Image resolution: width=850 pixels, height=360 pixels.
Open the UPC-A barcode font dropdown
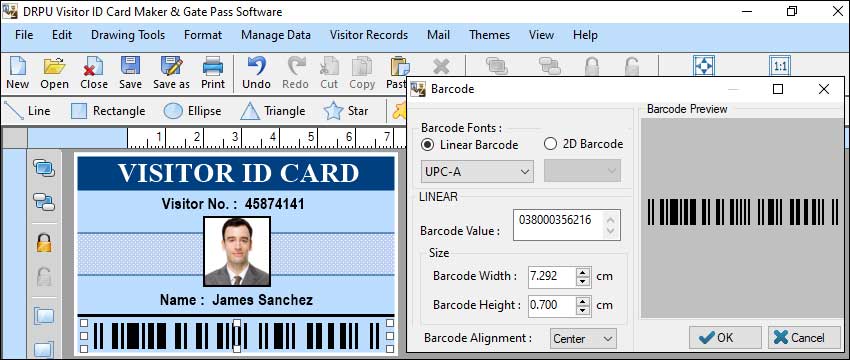(x=477, y=171)
